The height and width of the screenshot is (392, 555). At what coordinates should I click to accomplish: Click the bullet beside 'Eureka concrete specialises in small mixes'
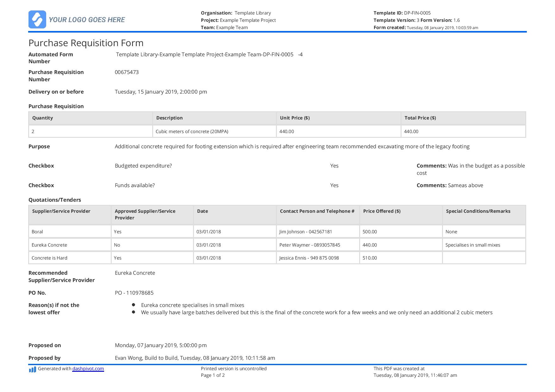pyautogui.click(x=134, y=304)
